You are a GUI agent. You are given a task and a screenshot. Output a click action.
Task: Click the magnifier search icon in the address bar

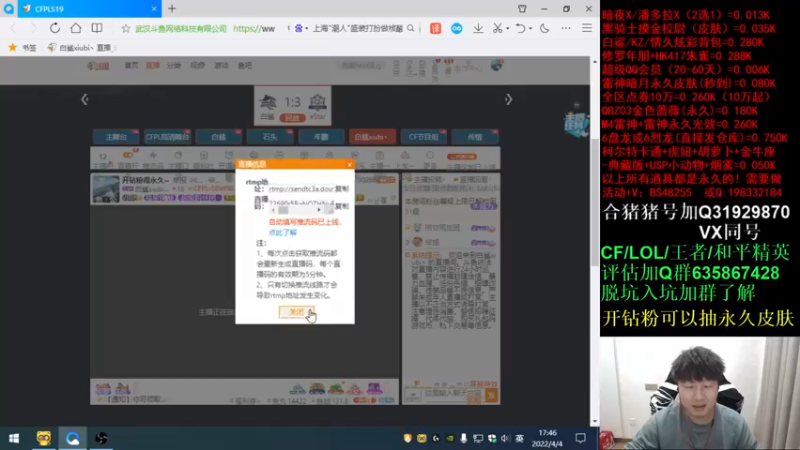click(x=411, y=29)
